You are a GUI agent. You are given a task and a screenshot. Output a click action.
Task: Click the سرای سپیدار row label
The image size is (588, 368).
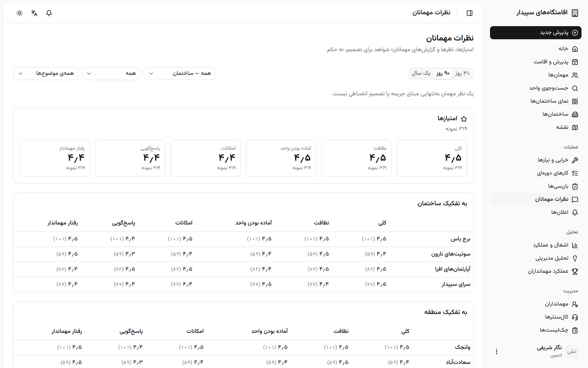456,284
